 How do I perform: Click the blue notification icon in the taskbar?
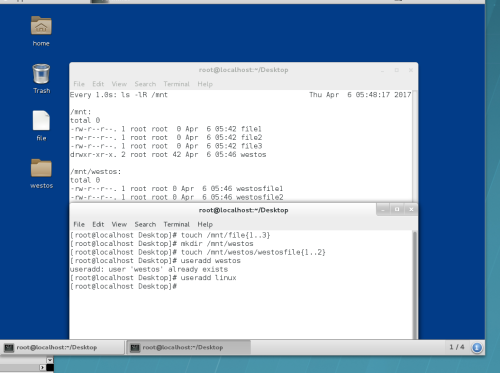pyautogui.click(x=477, y=348)
